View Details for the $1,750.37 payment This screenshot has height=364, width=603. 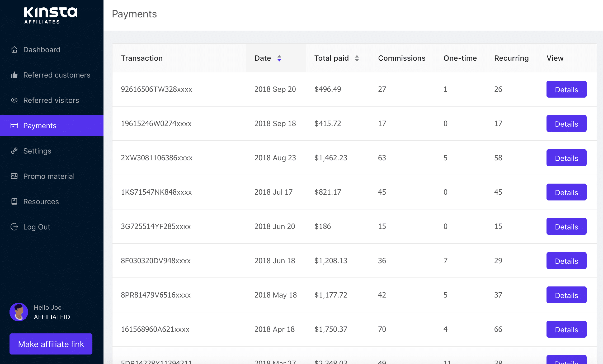tap(566, 329)
